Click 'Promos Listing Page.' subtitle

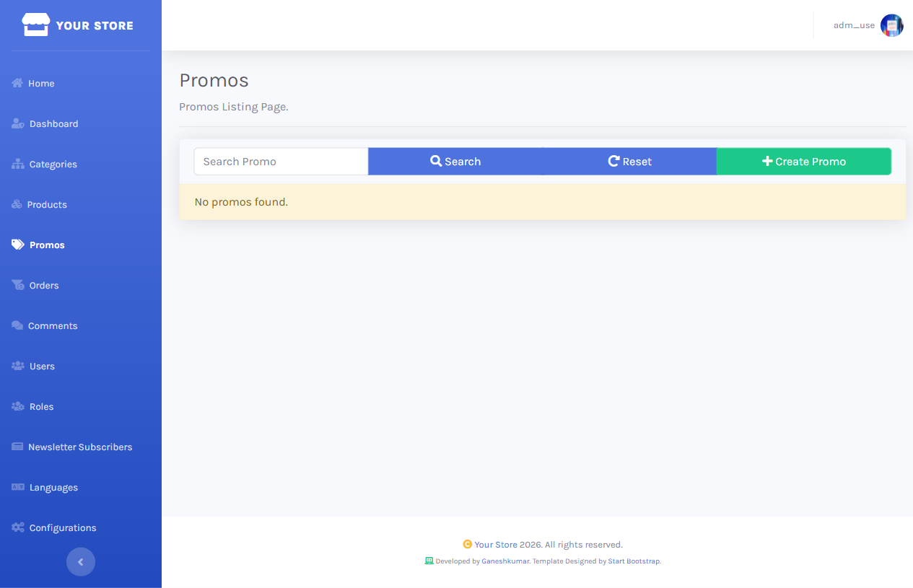[234, 107]
